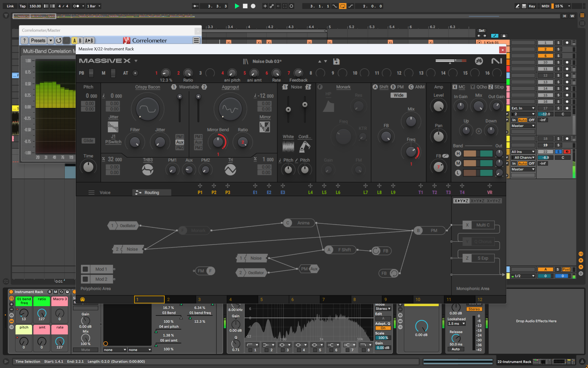Viewport: 588px width, 368px height.
Task: Click the drag handle above VR
Action: 490,186
